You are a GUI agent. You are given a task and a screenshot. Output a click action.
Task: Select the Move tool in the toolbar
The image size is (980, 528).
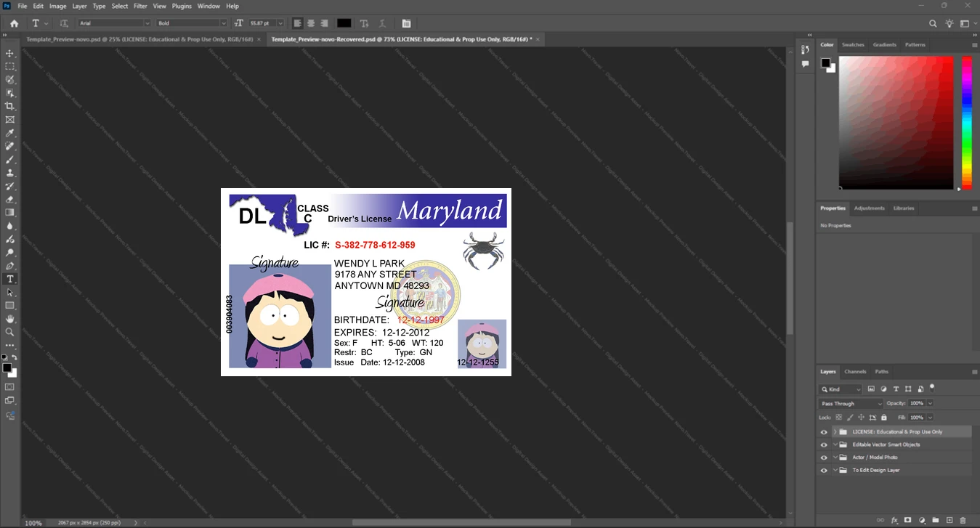(x=10, y=54)
